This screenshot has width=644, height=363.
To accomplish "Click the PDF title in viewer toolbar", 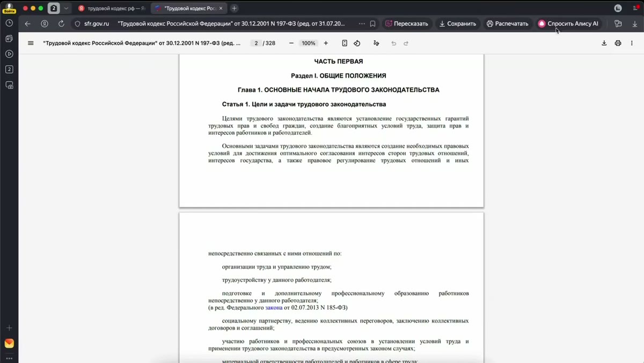I will (142, 43).
